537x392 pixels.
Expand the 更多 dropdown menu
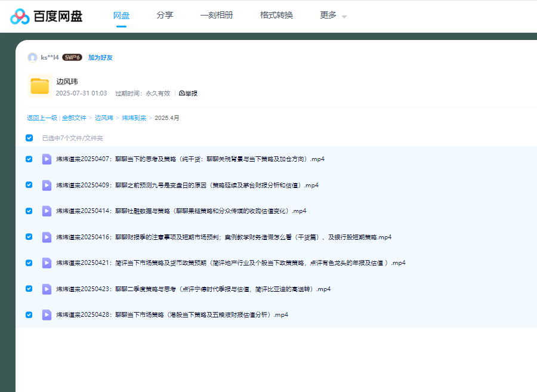(333, 16)
